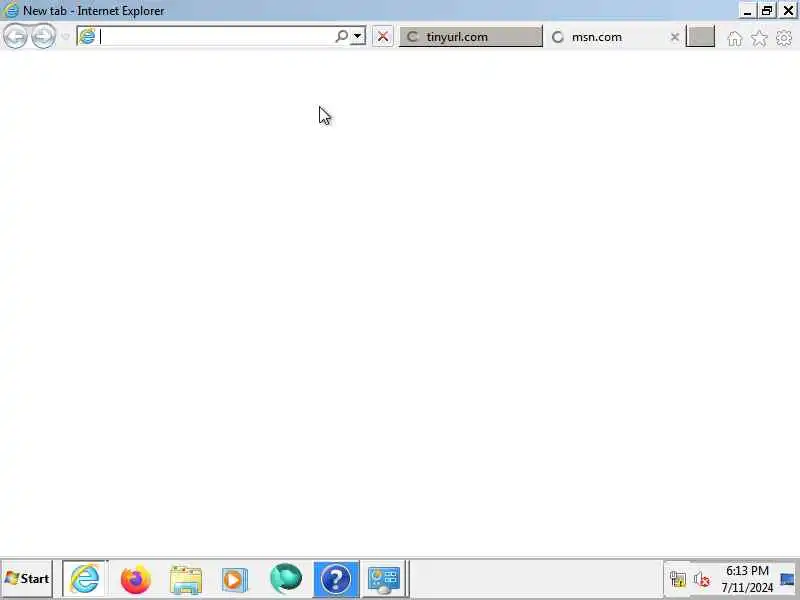800x600 pixels.
Task: Open the Favorites star icon
Action: [x=759, y=38]
